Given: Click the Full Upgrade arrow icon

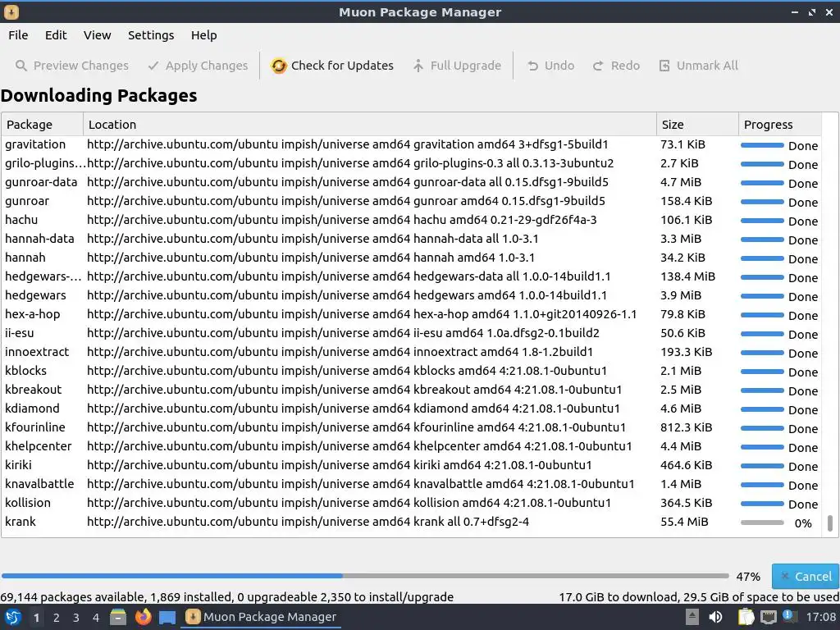Looking at the screenshot, I should (418, 66).
